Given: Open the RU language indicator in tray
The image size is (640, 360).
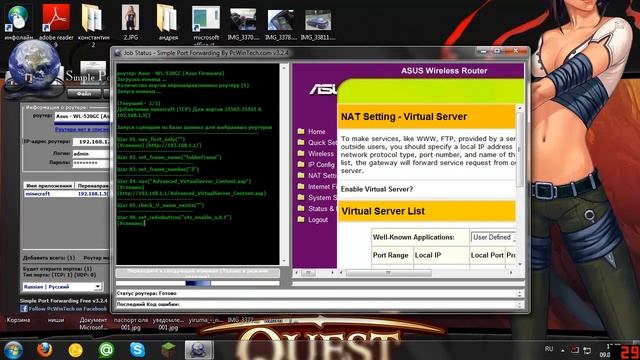Looking at the screenshot, I should pos(549,349).
